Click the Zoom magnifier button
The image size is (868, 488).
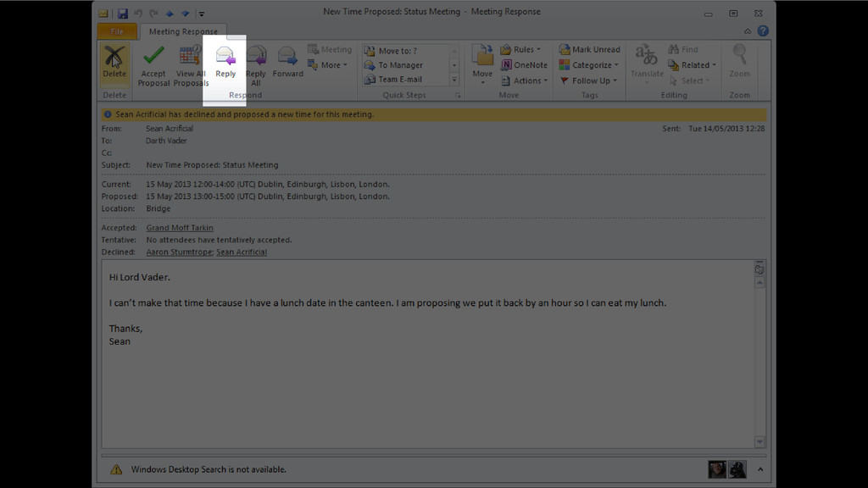coord(739,61)
